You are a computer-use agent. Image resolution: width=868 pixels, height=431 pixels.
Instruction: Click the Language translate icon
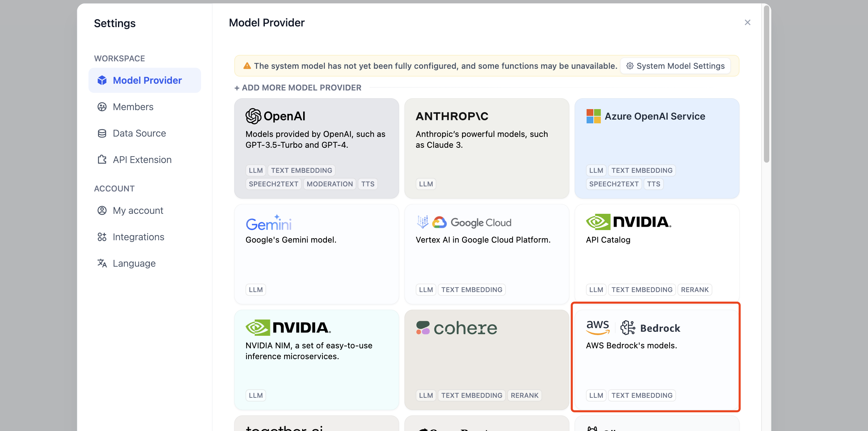click(102, 263)
